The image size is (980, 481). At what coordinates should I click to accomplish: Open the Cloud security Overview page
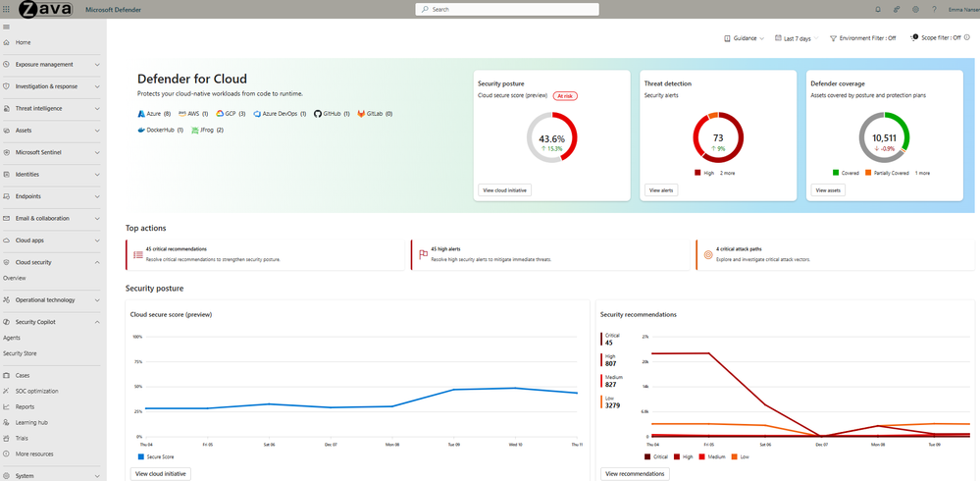[15, 278]
